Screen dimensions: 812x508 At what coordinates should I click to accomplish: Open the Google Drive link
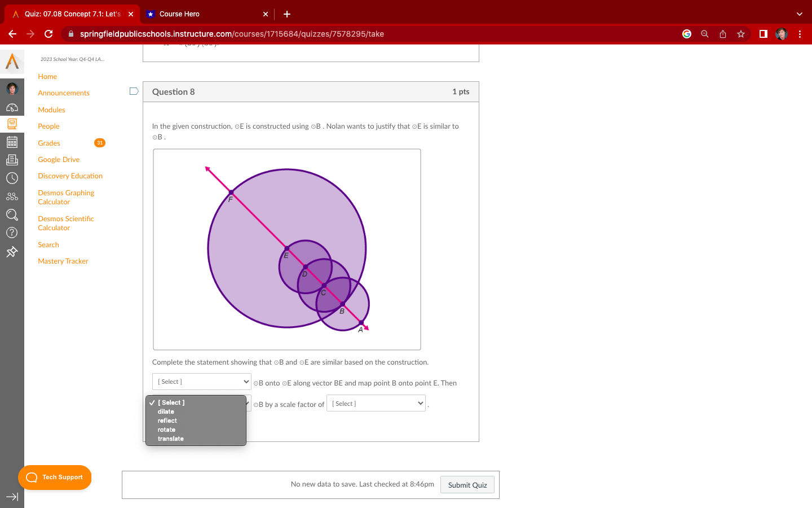tap(59, 160)
